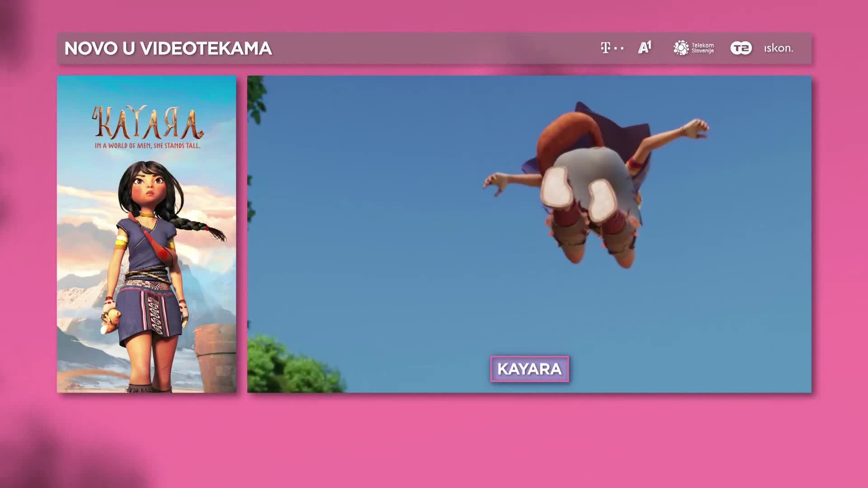Image resolution: width=868 pixels, height=488 pixels.
Task: Open the T2 operator logo
Action: pos(741,47)
